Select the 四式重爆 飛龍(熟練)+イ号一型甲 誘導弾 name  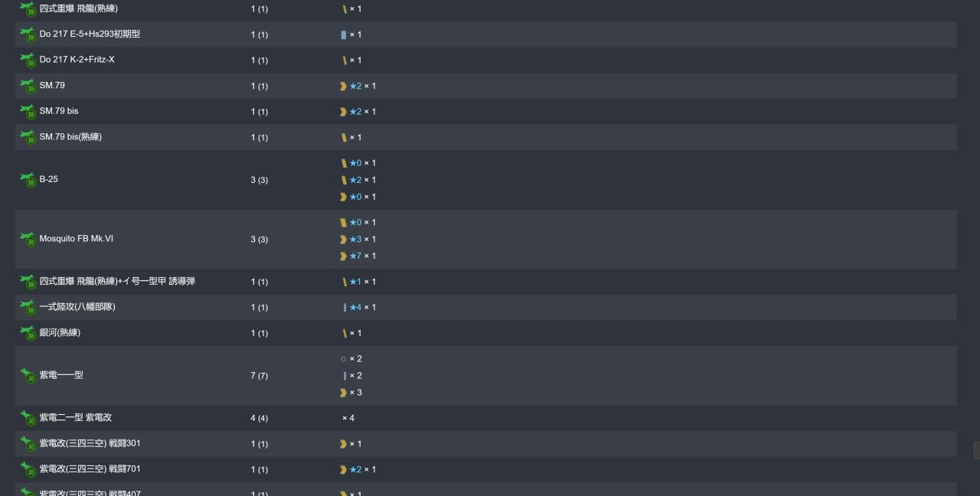[x=117, y=282]
